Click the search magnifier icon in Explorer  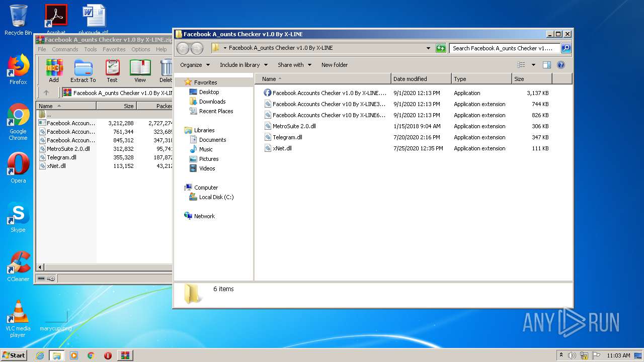coord(566,48)
